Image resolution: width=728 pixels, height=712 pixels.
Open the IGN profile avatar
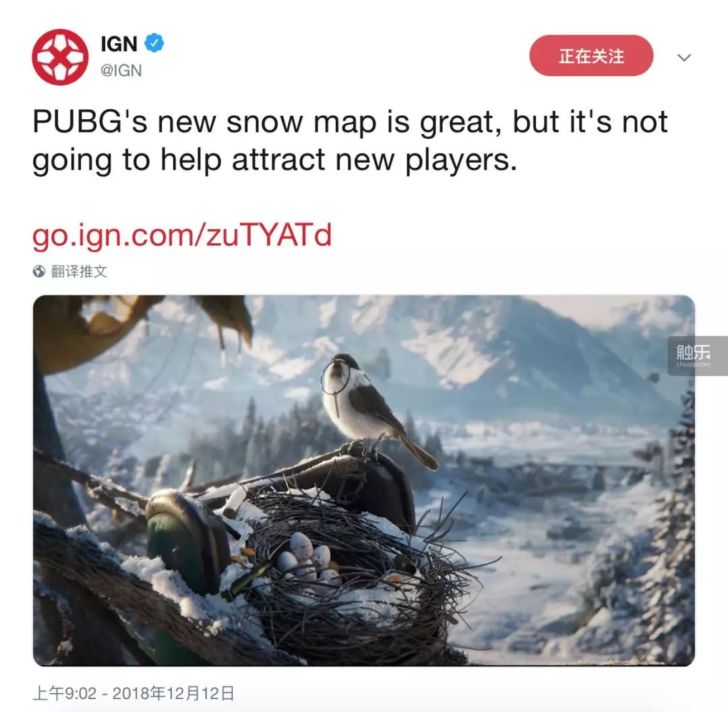[60, 57]
